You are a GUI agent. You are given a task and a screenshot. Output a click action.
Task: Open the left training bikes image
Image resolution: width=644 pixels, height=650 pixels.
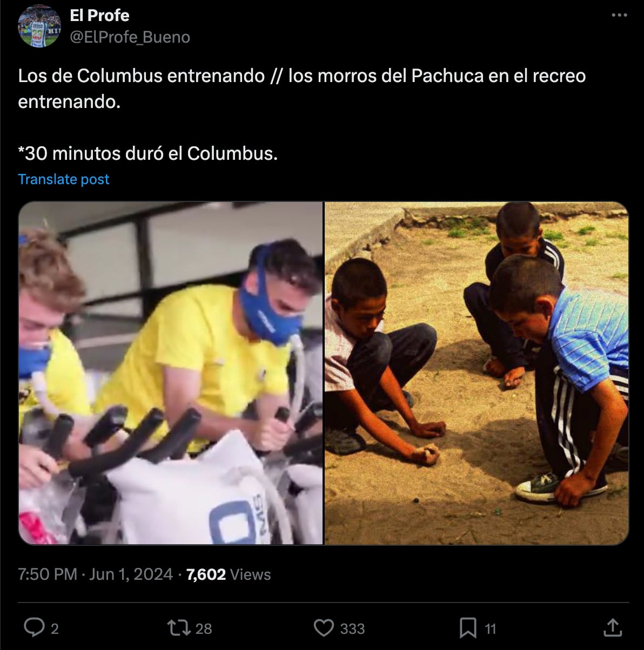click(x=171, y=373)
